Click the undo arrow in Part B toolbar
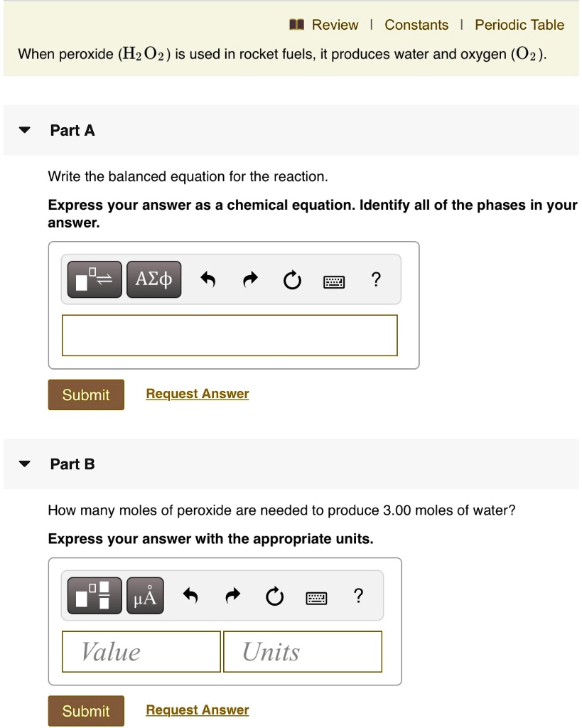 pyautogui.click(x=190, y=595)
